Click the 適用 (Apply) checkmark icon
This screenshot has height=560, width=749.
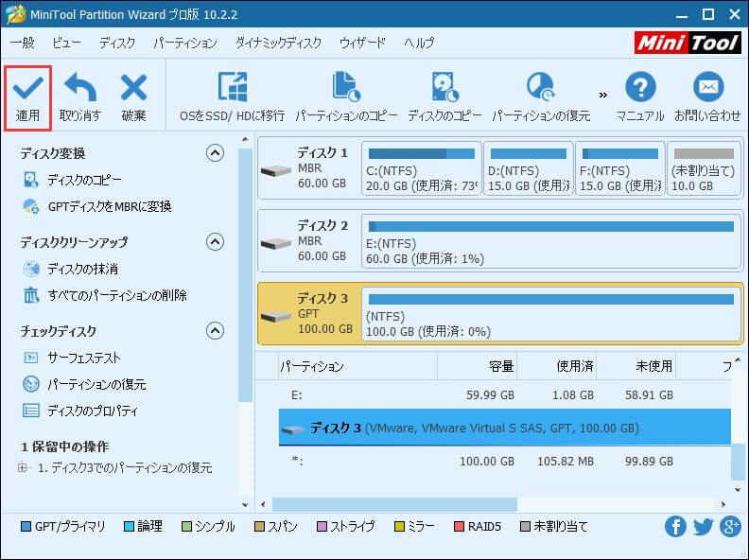tap(27, 88)
